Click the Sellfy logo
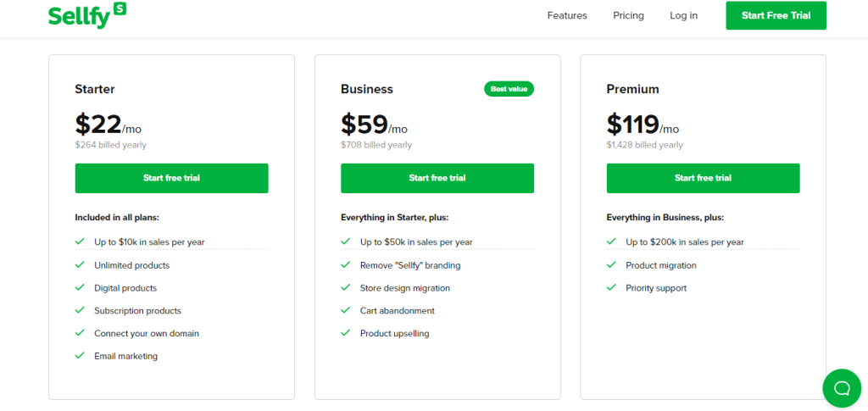The height and width of the screenshot is (411, 868). pyautogui.click(x=87, y=15)
